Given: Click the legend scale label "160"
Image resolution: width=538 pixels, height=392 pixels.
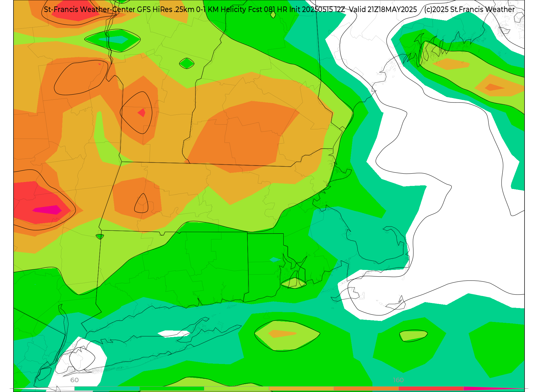Looking at the screenshot, I should click(x=398, y=380).
